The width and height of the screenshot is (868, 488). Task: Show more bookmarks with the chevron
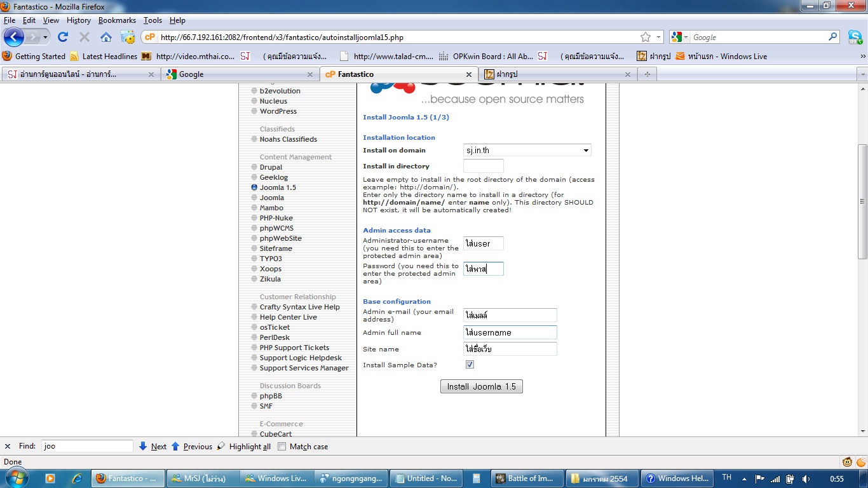862,56
